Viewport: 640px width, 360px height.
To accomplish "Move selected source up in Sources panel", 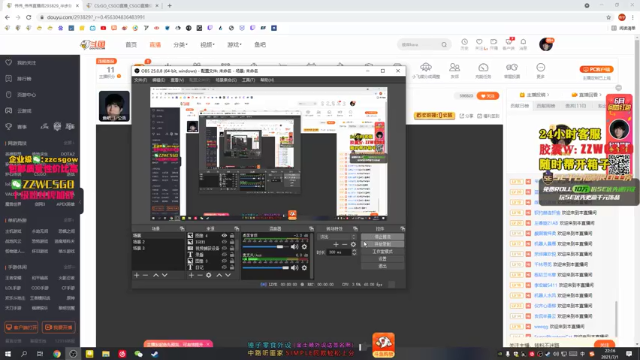I will click(x=219, y=275).
